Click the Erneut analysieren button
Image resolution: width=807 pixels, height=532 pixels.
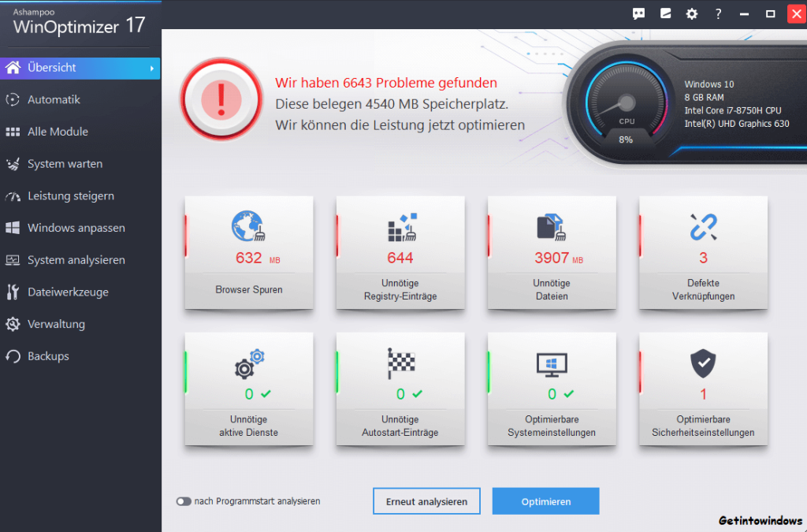point(426,501)
